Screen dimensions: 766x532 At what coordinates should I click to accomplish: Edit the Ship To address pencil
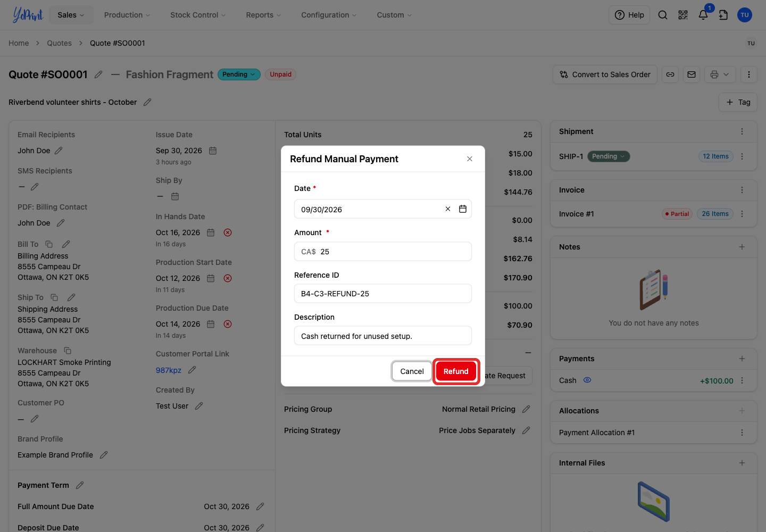point(71,297)
